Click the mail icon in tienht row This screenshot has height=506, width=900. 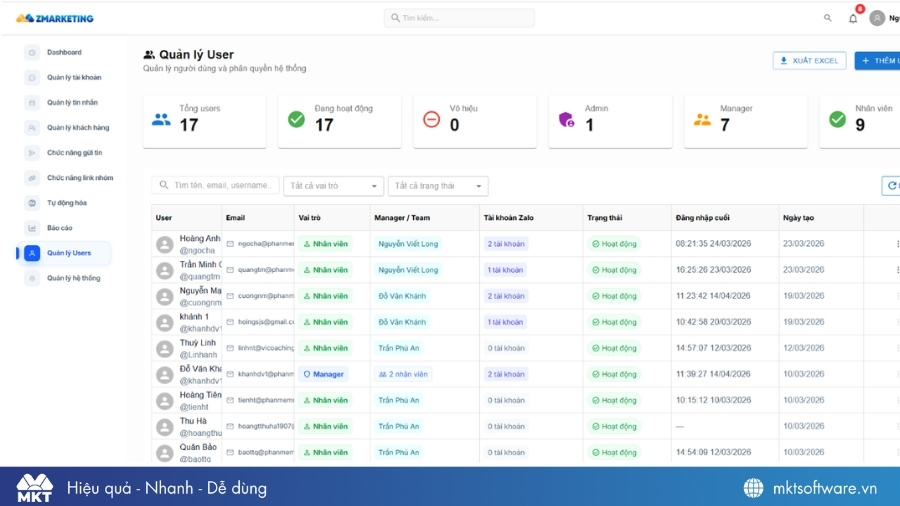[230, 400]
